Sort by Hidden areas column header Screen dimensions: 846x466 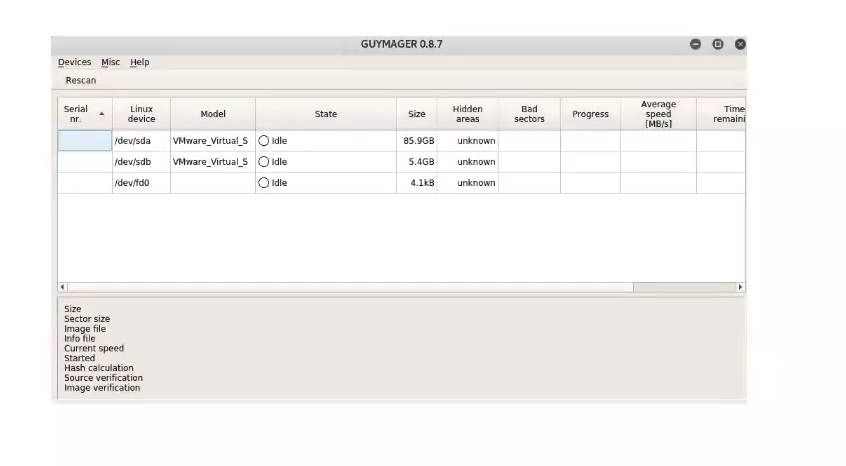[468, 114]
